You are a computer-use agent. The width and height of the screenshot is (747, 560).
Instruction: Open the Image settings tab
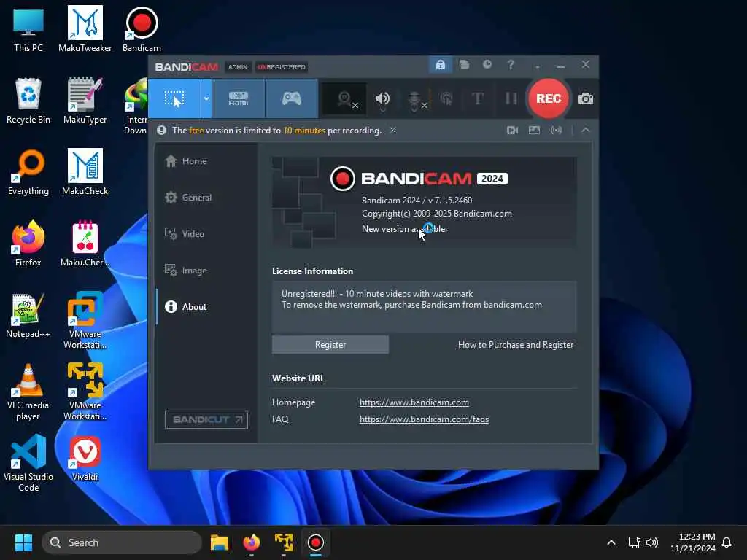click(x=206, y=271)
